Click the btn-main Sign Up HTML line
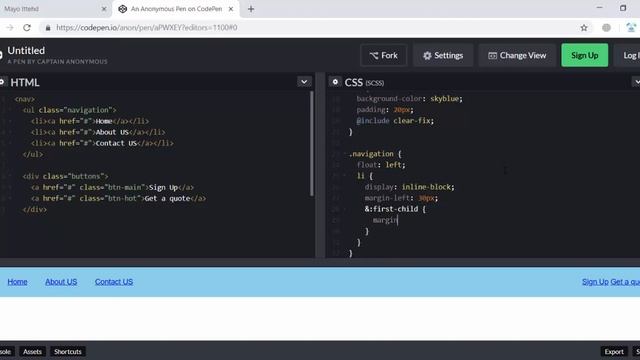Screen dimensions: 640x360 [112, 187]
